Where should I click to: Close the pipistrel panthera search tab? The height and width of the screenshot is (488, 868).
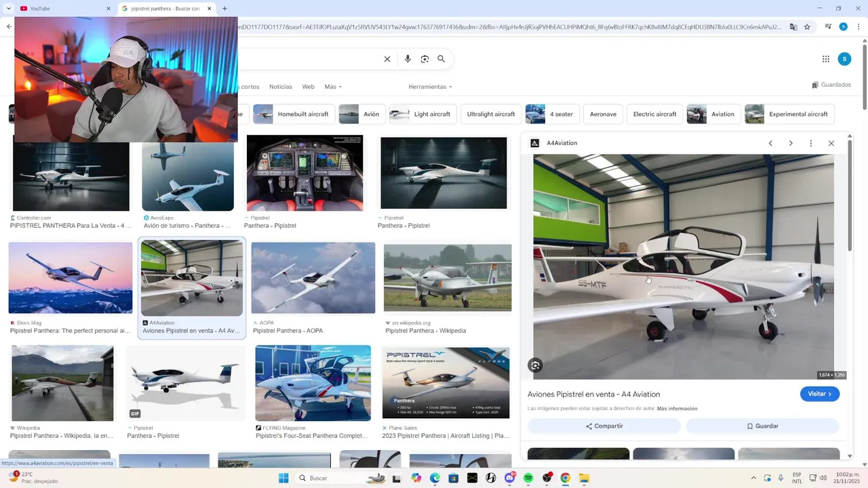pos(210,9)
